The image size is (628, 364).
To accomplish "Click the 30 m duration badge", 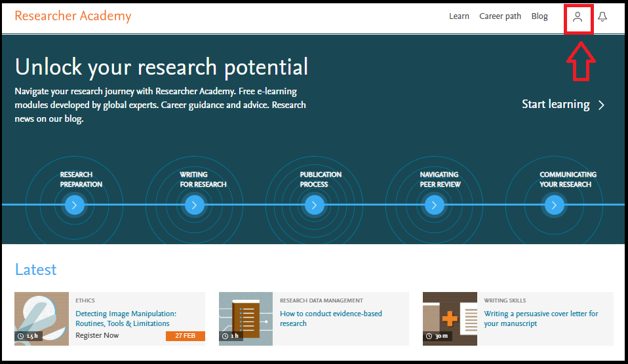I will (437, 336).
